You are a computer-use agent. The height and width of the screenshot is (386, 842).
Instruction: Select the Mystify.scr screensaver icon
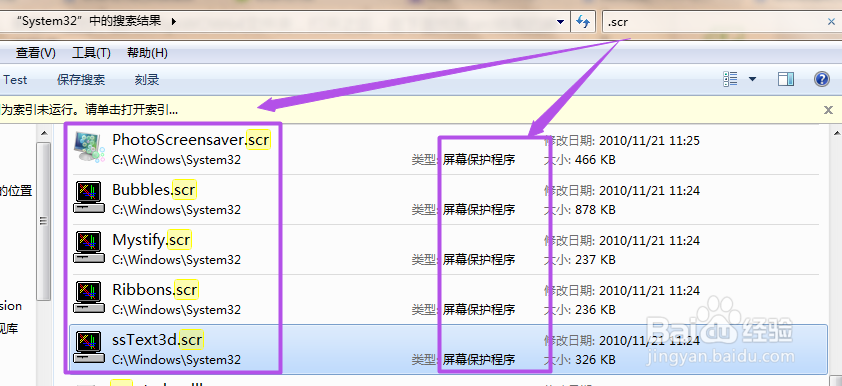point(89,247)
